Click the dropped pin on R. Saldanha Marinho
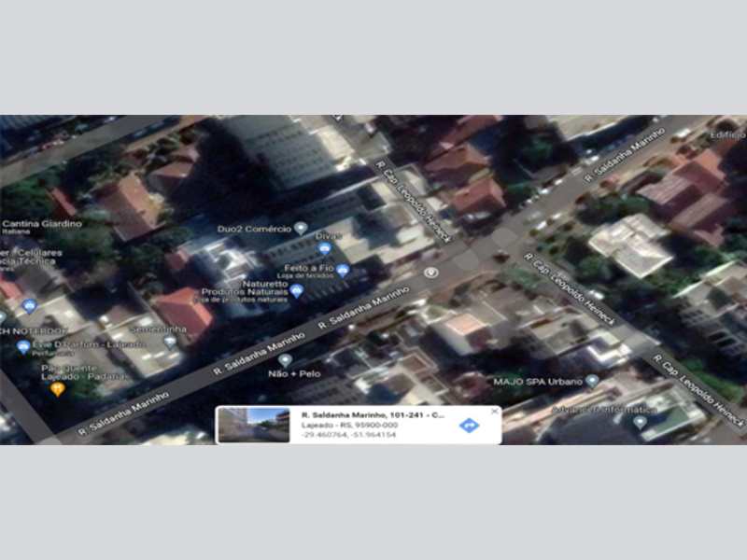Screen dimensions: 747x560 [x=431, y=273]
